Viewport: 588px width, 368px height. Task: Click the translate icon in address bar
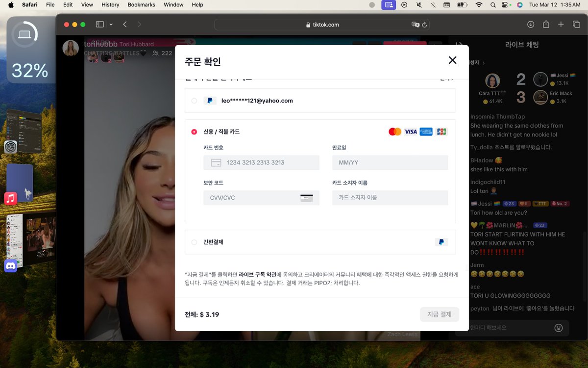click(x=415, y=25)
